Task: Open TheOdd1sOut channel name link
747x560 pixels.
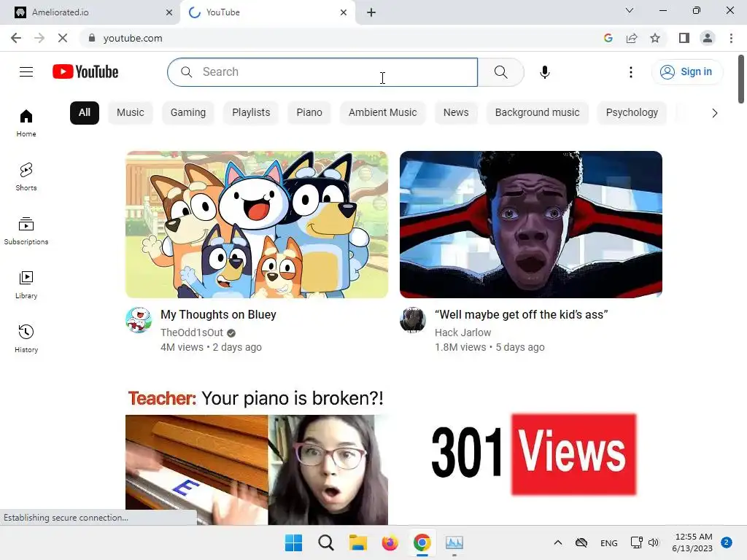Action: tap(192, 332)
